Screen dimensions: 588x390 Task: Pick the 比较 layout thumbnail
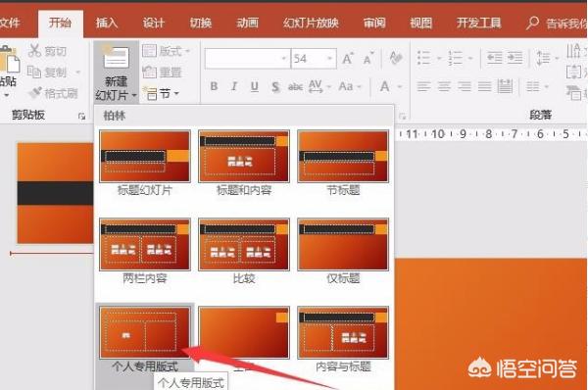tap(244, 244)
